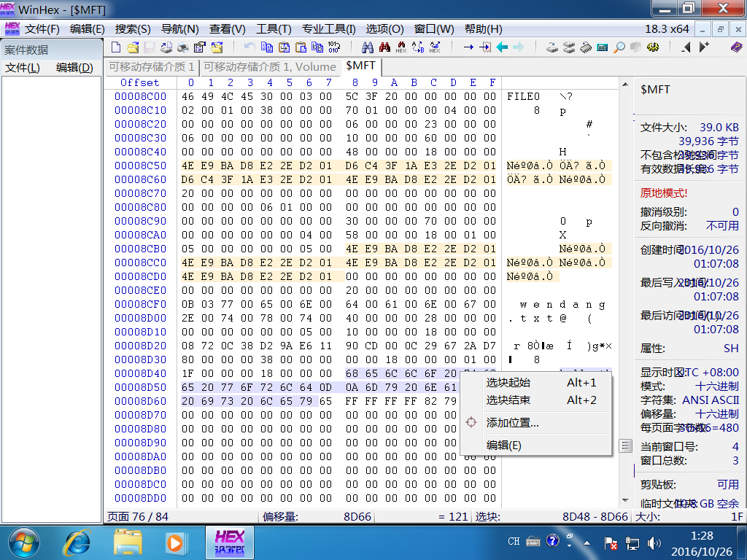Image resolution: width=747 pixels, height=560 pixels.
Task: Click the Replace Text A-to-B icon
Action: pyautogui.click(x=418, y=47)
